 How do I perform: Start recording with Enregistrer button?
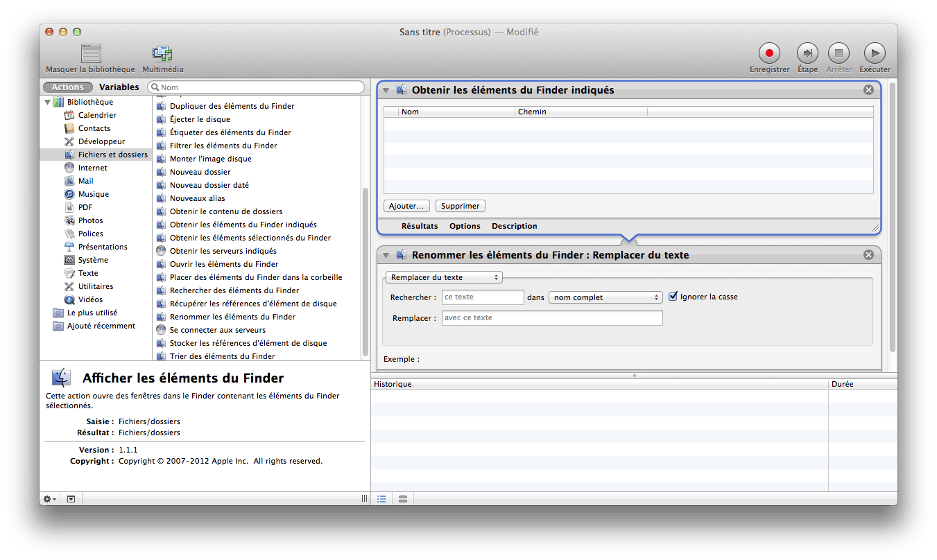tap(769, 53)
